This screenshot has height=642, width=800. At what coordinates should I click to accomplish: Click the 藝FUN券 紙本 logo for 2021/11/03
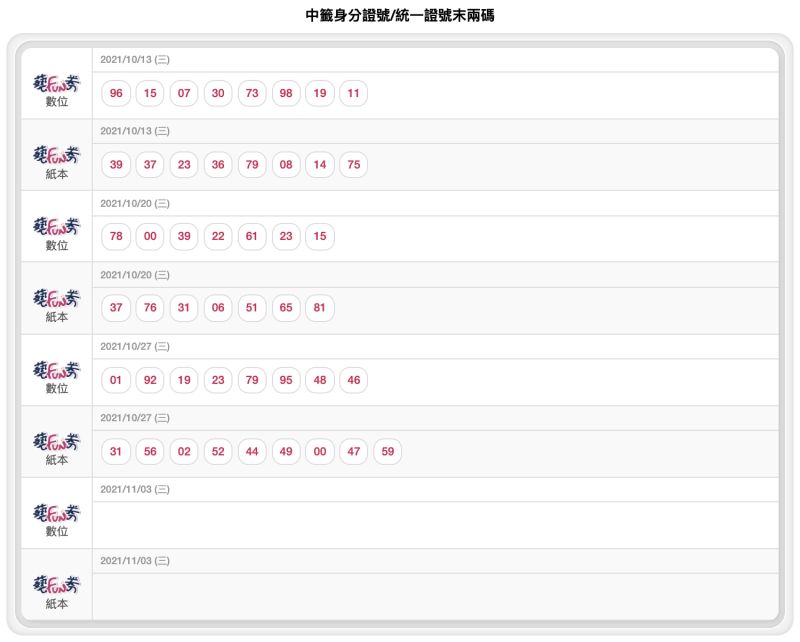coord(57,591)
